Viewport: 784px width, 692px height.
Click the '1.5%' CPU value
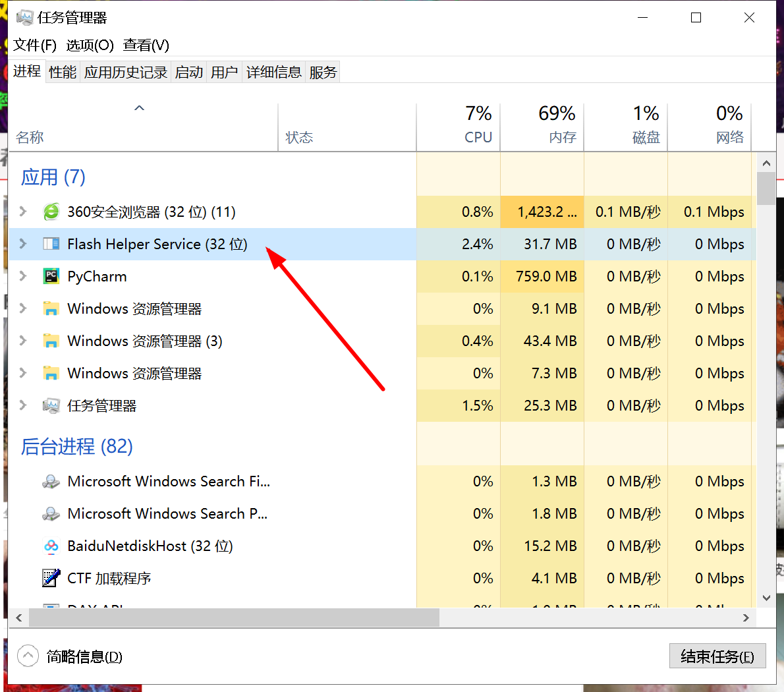[x=477, y=405]
